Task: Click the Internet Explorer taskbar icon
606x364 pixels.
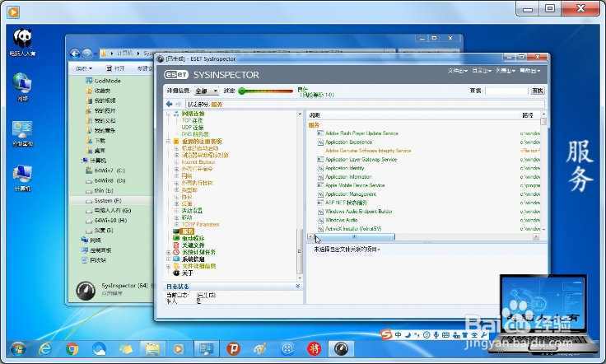Action: pyautogui.click(x=45, y=349)
